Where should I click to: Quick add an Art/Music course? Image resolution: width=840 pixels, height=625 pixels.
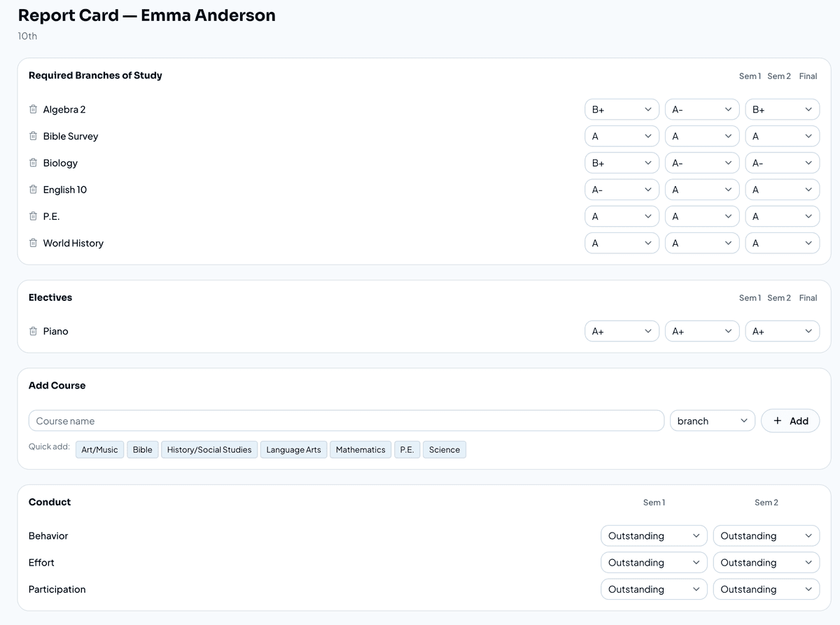coord(99,449)
